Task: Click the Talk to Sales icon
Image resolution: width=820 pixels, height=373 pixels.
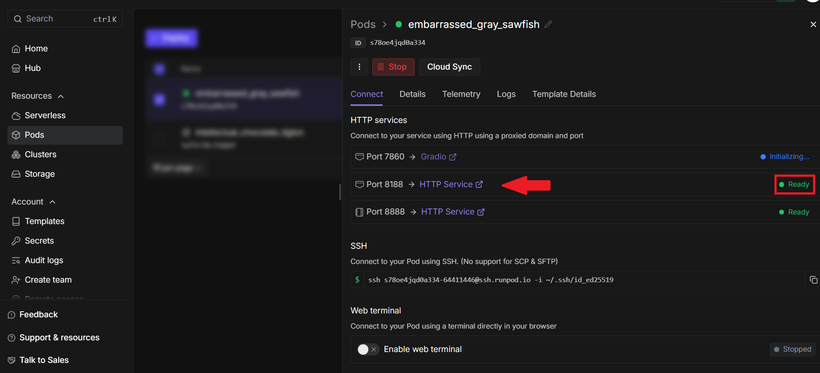Action: click(12, 360)
